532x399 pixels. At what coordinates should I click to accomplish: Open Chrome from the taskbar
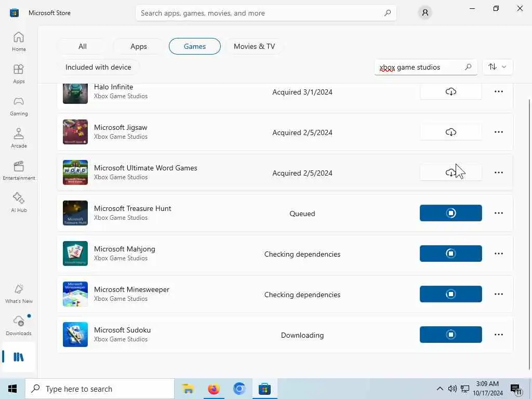point(239,389)
